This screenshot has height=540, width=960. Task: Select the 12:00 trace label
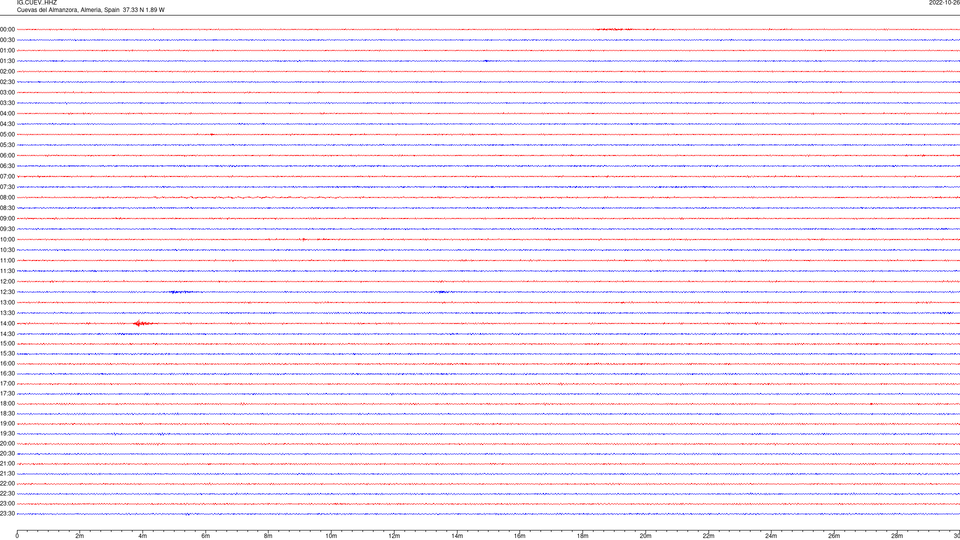[x=7, y=282]
